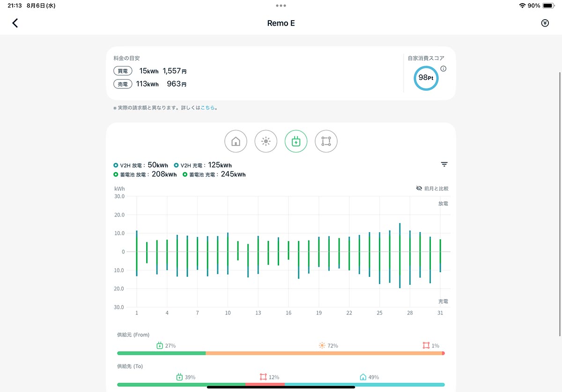Open the three-dot multitasking menu
This screenshot has width=562, height=392.
click(x=281, y=6)
